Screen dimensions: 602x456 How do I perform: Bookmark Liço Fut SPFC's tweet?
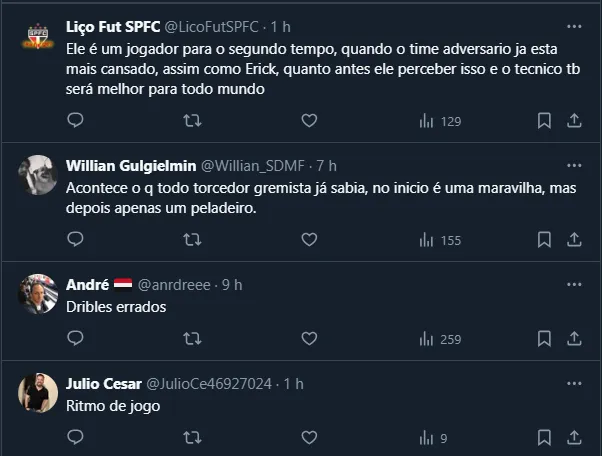544,121
